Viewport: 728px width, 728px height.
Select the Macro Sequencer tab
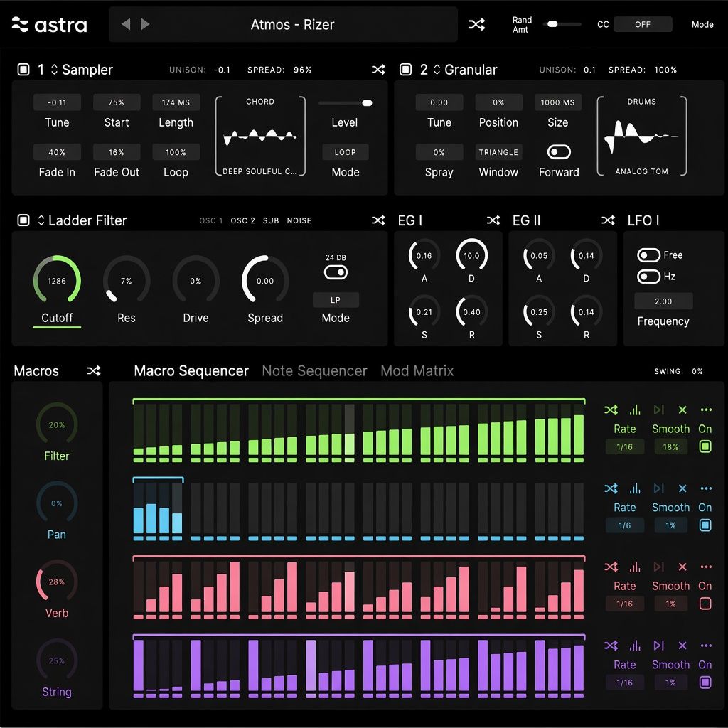click(x=191, y=370)
